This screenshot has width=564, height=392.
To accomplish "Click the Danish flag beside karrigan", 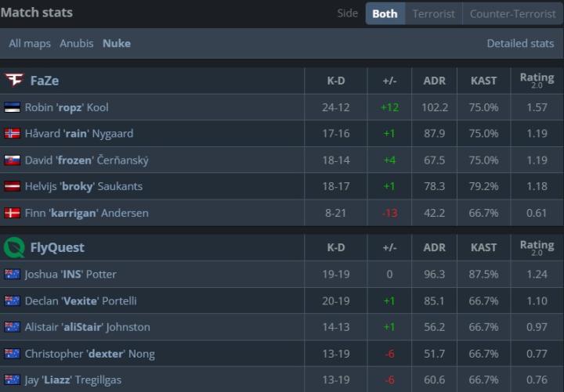I will point(12,213).
